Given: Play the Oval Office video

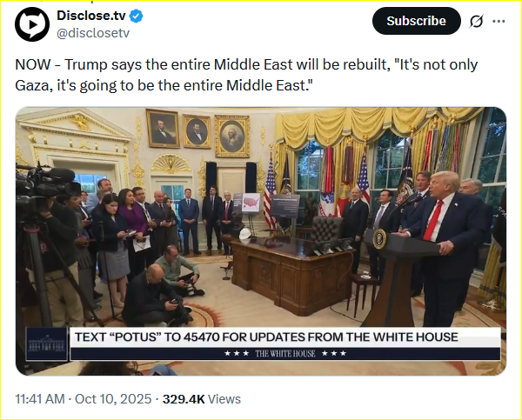Looking at the screenshot, I should [x=261, y=241].
